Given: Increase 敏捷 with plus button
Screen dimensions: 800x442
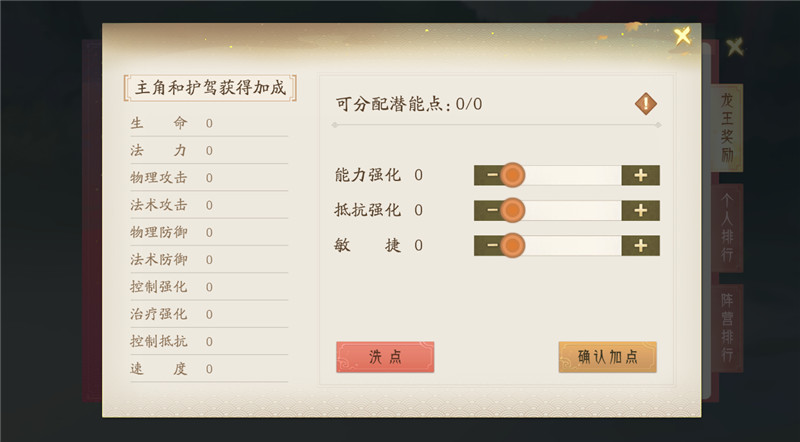Looking at the screenshot, I should (x=640, y=245).
